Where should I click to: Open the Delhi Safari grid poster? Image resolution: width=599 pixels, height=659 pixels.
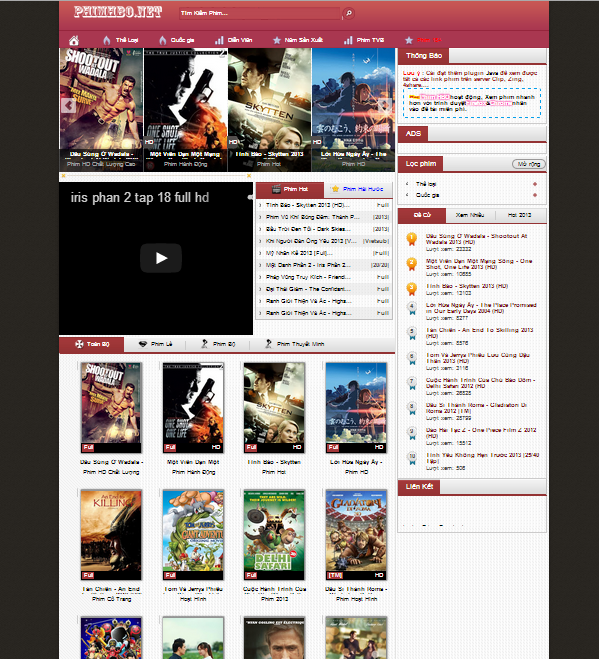pos(274,535)
